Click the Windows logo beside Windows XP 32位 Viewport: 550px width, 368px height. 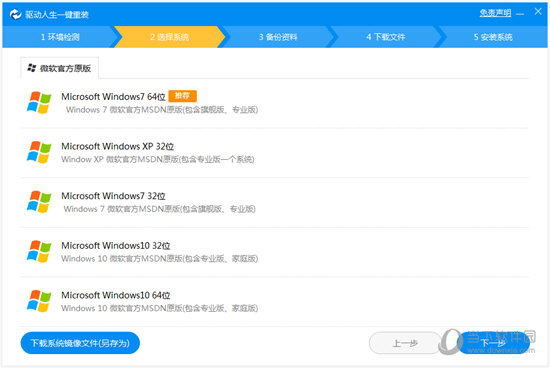39,152
